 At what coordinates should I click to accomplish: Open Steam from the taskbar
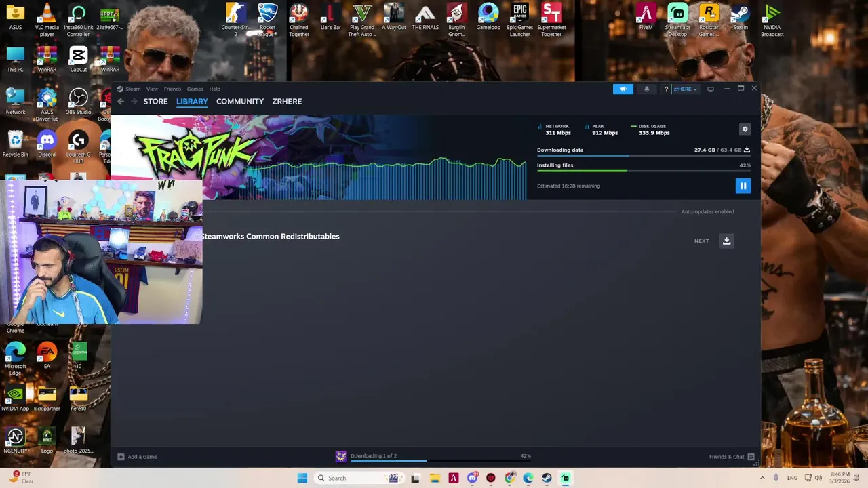[x=547, y=478]
